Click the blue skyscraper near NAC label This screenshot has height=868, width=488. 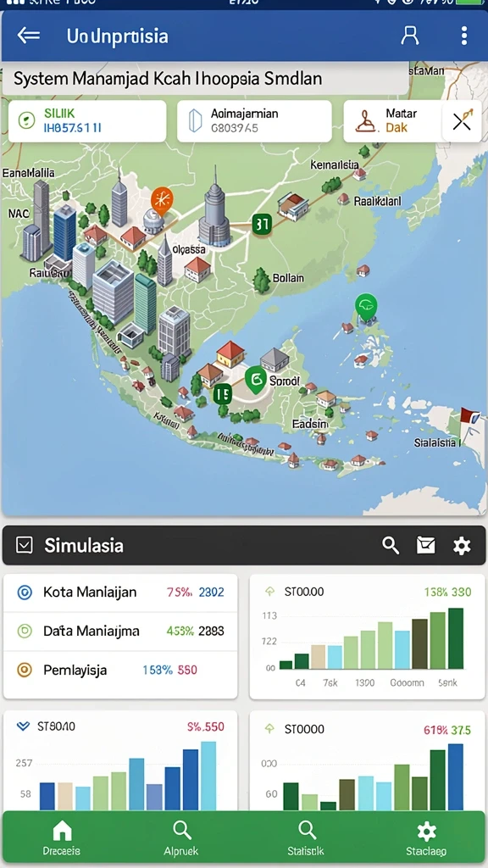tap(64, 231)
